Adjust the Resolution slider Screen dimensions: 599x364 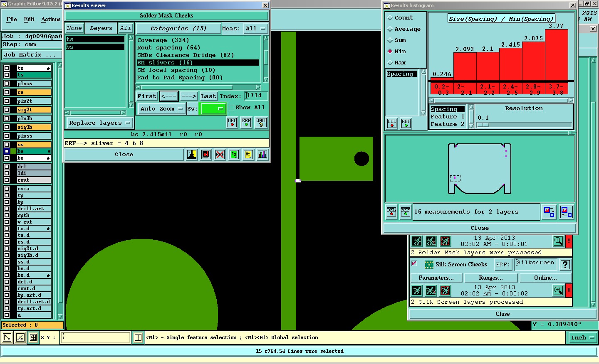point(483,125)
